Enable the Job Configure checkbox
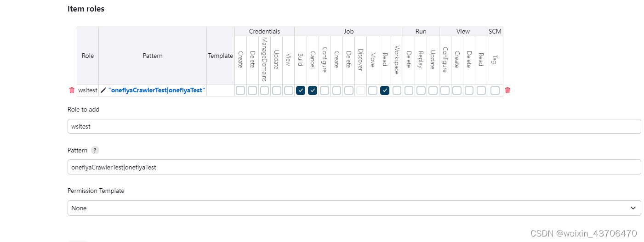The image size is (644, 242). 325,90
